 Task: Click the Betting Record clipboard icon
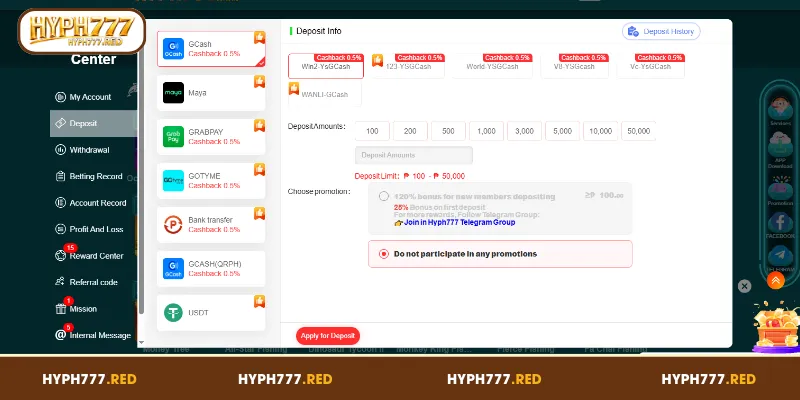pyautogui.click(x=61, y=177)
